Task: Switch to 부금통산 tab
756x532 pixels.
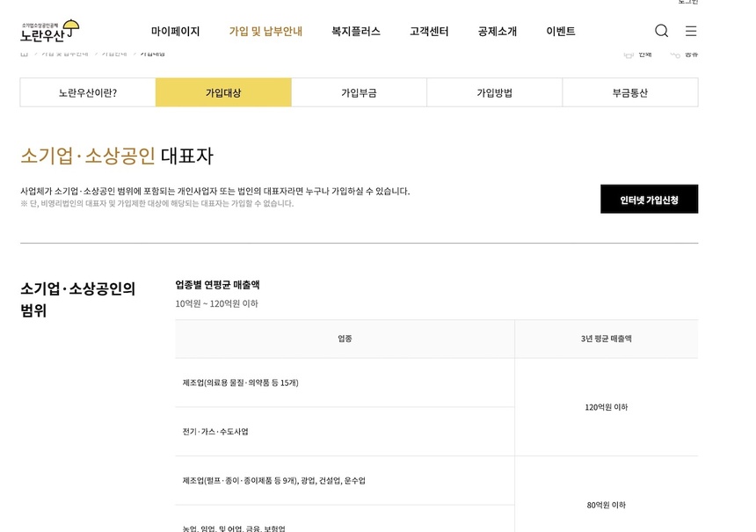Action: (x=629, y=92)
